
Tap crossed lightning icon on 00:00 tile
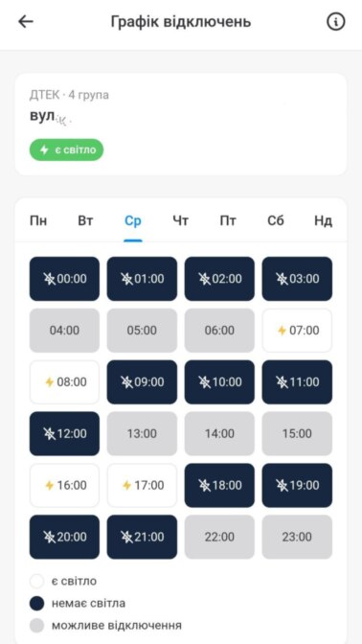49,279
